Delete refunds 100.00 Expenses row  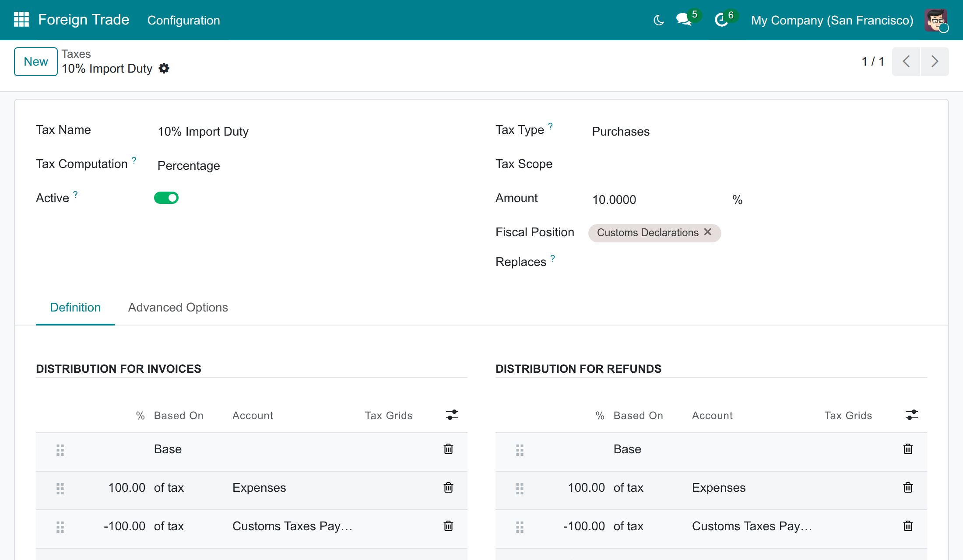(x=908, y=487)
